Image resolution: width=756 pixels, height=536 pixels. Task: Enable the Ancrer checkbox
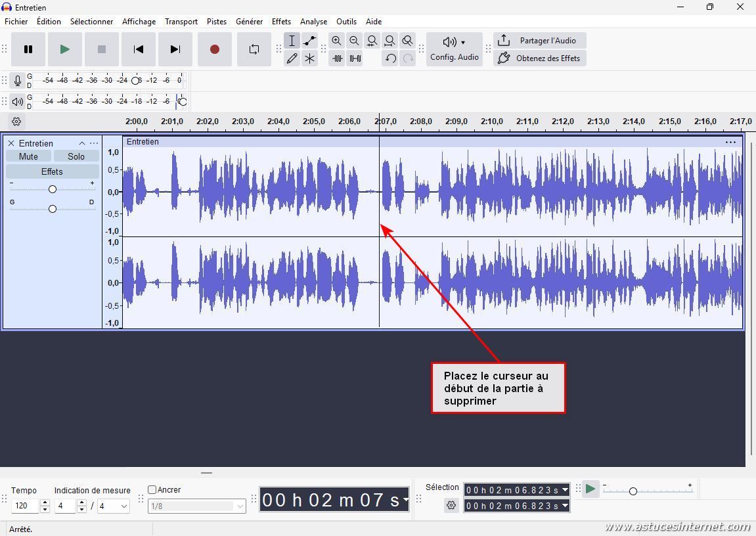[x=152, y=489]
